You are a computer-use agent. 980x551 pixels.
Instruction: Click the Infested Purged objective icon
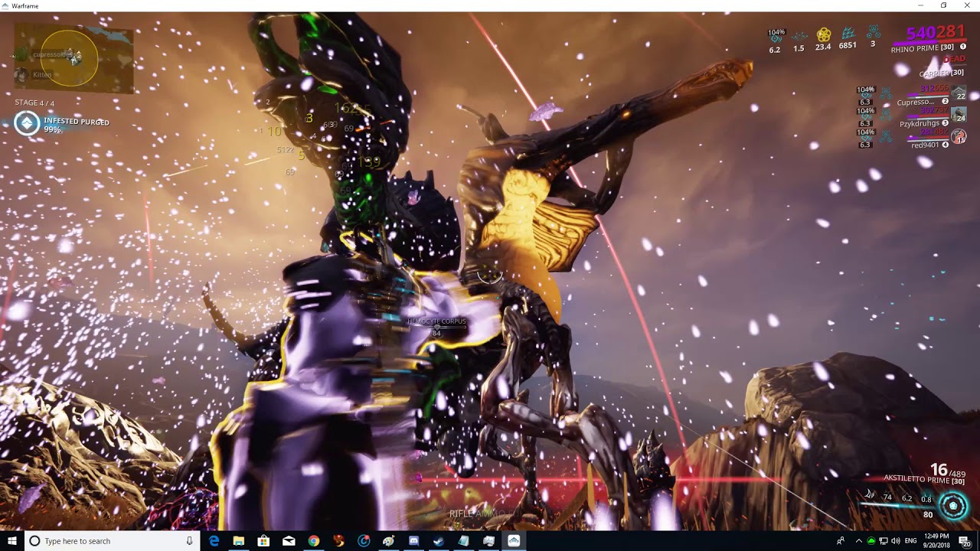click(27, 123)
